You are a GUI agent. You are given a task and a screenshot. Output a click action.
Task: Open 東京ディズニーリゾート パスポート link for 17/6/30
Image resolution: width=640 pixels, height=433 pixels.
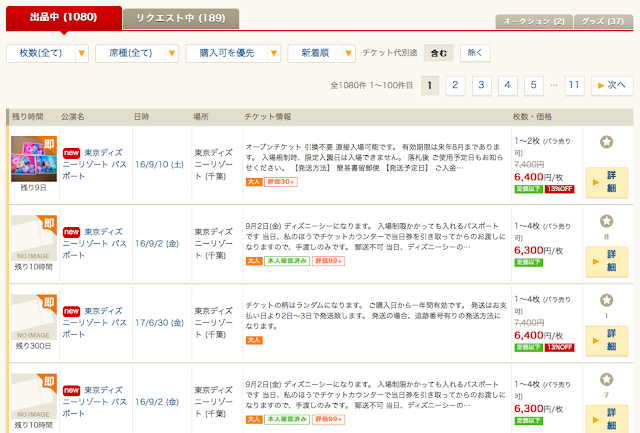(x=94, y=323)
